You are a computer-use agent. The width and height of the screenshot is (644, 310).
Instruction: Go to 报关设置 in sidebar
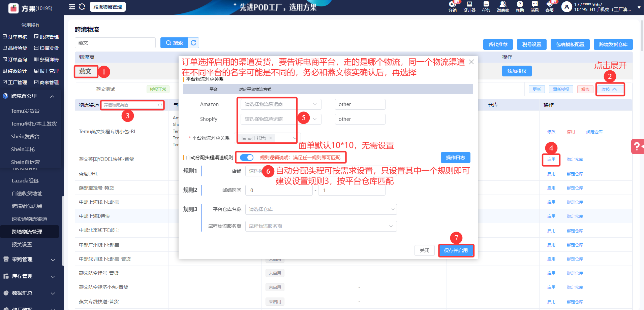point(22,245)
